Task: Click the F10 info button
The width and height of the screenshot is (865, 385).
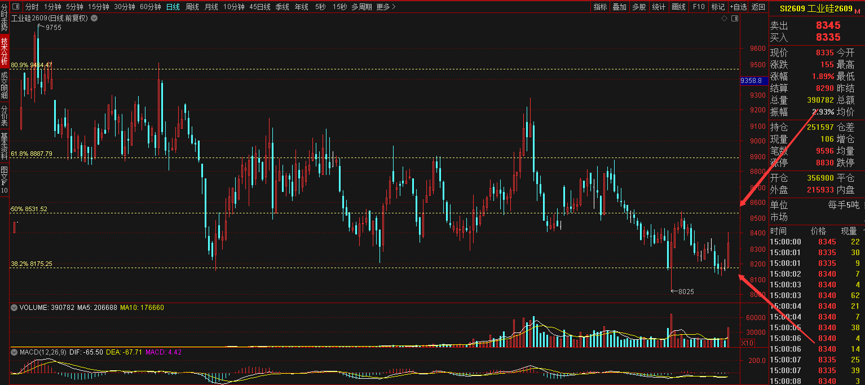Action: coord(698,7)
